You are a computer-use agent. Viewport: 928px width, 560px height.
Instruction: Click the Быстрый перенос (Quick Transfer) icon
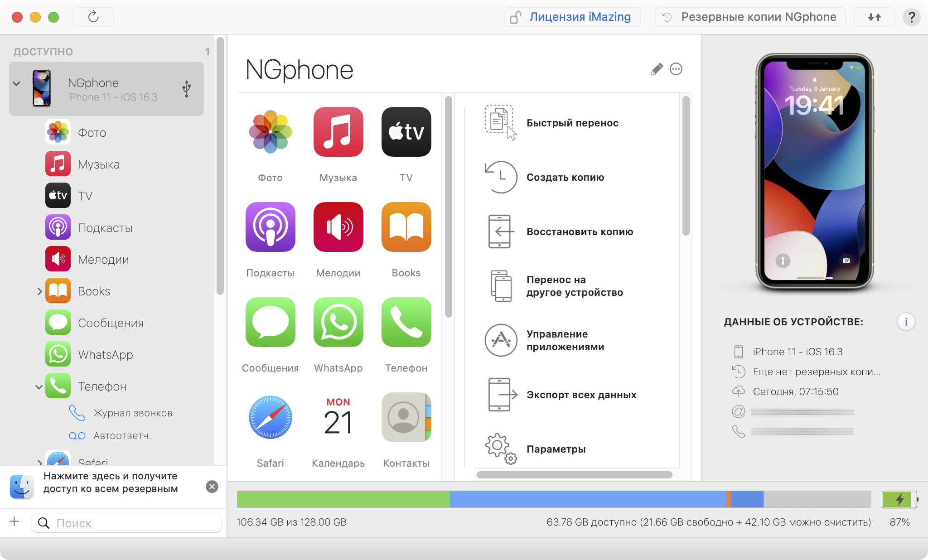click(500, 123)
